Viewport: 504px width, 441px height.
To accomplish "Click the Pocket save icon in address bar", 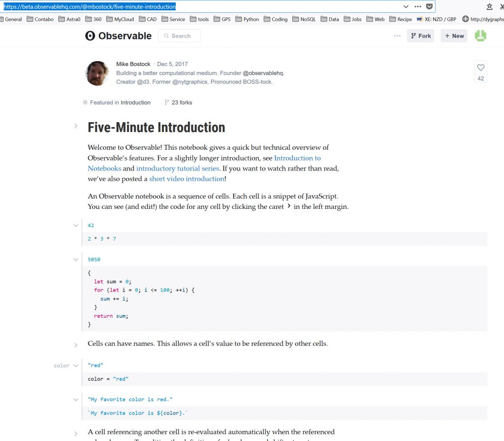I will 429,7.
